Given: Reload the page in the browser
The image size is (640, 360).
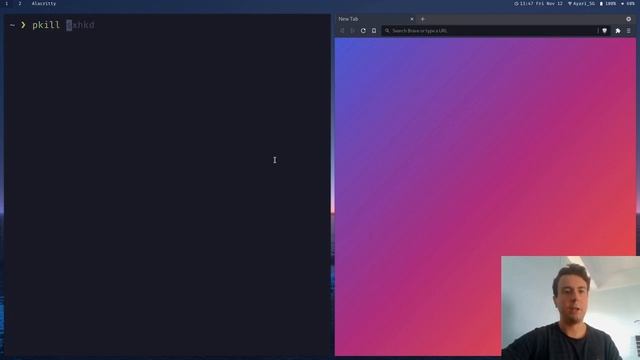Looking at the screenshot, I should click(363, 31).
